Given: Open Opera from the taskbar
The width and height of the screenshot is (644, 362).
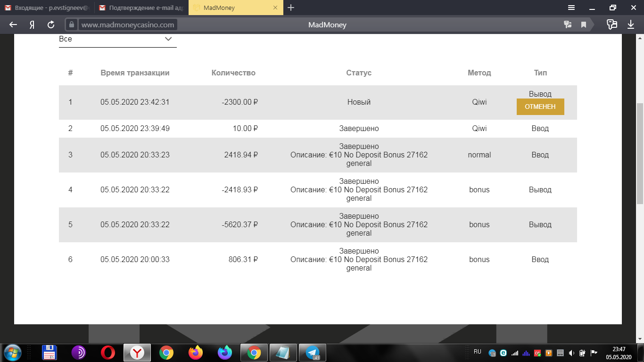Looking at the screenshot, I should [x=108, y=353].
